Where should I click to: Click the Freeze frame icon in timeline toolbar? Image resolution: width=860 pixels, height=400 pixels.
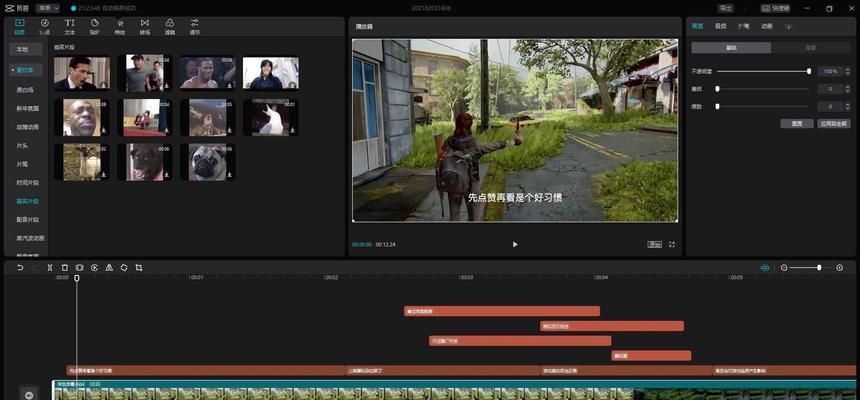pyautogui.click(x=80, y=267)
